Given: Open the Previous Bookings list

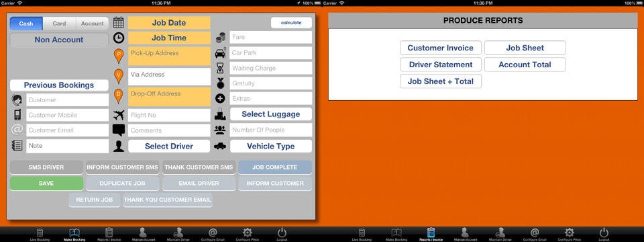Looking at the screenshot, I should tap(59, 85).
